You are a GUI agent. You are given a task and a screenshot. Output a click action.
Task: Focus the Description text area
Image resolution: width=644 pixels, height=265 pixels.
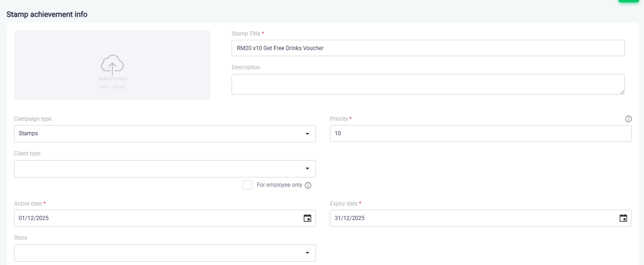coord(427,84)
